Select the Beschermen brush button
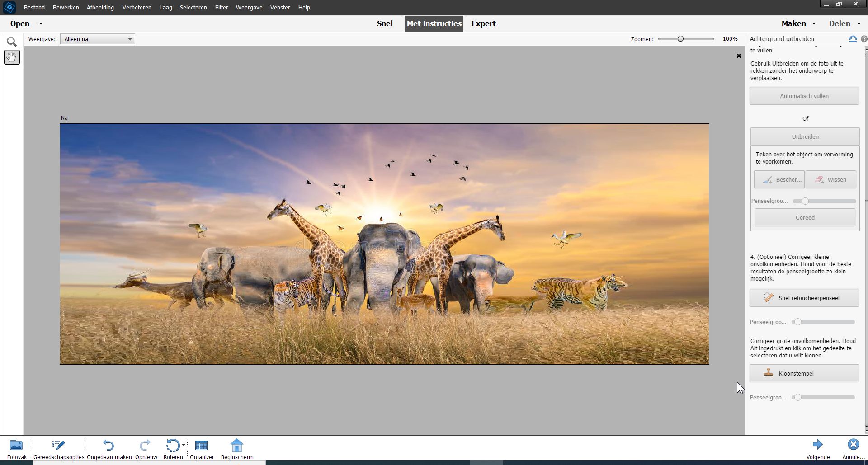 pyautogui.click(x=779, y=179)
